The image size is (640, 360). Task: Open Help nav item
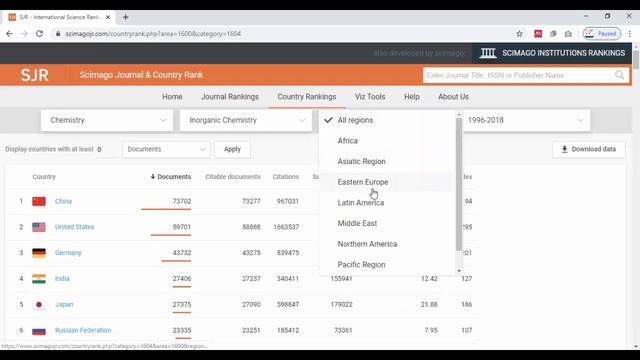click(x=412, y=97)
